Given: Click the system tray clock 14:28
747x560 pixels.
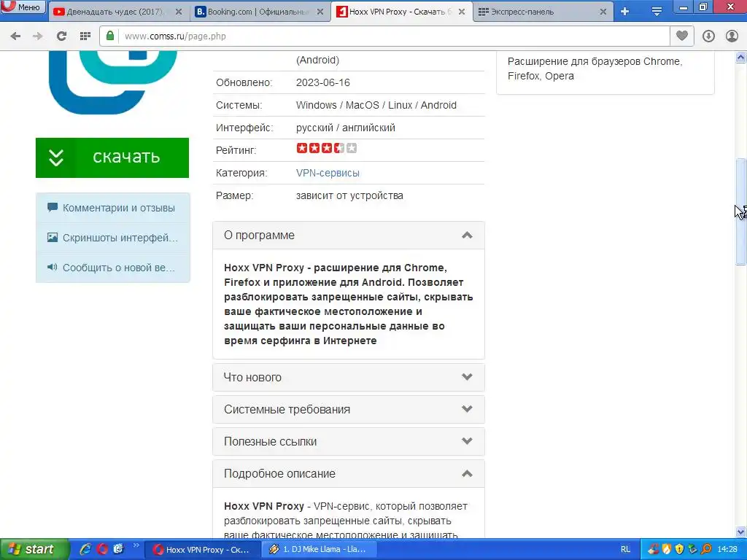Looking at the screenshot, I should coord(727,550).
